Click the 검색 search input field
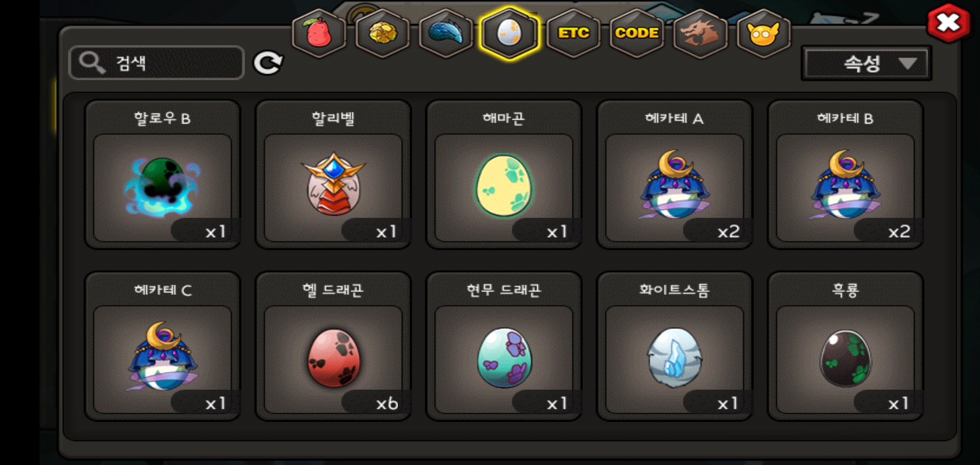This screenshot has width=980, height=465. point(156,63)
